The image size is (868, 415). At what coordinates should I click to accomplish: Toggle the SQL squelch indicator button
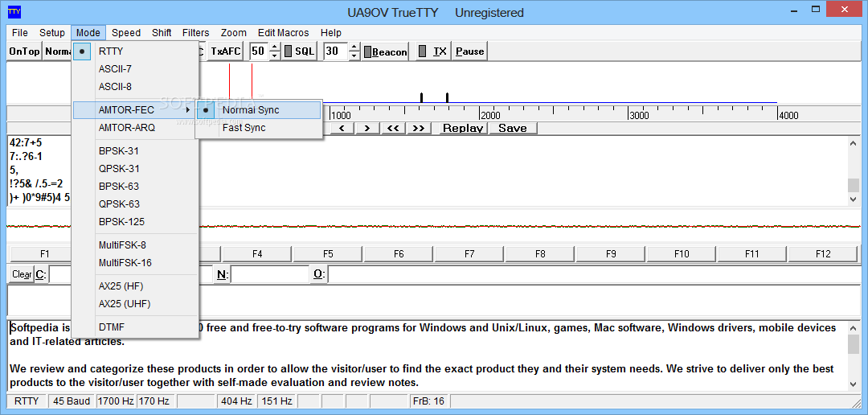click(x=299, y=51)
